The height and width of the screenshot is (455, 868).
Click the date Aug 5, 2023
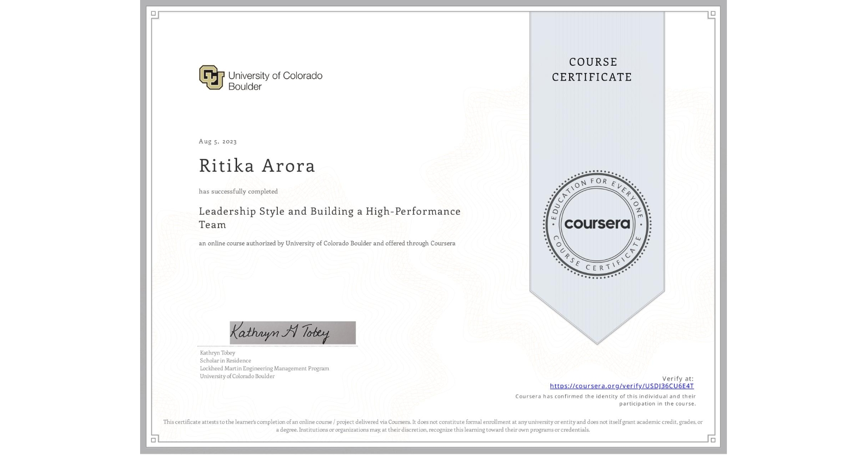(x=218, y=141)
